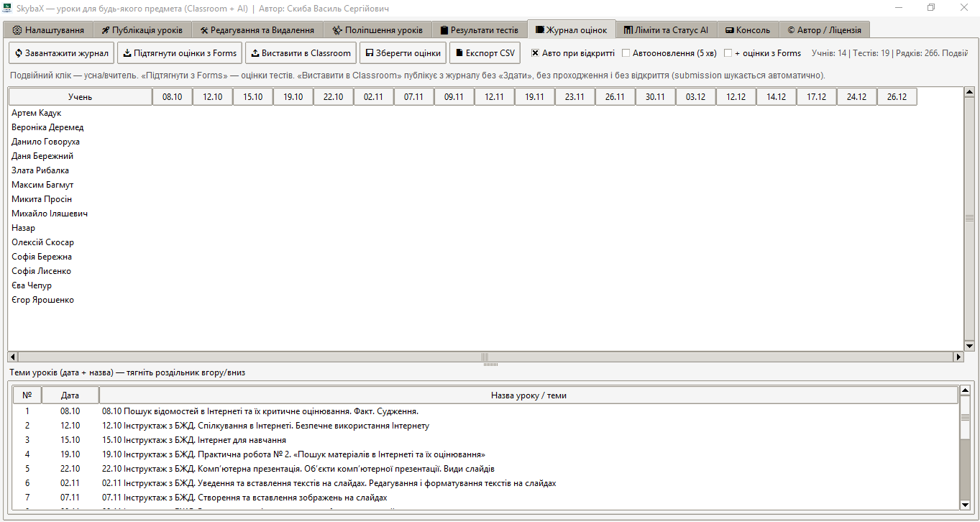Click the Учень column header
Image resolution: width=980 pixels, height=522 pixels.
click(80, 96)
